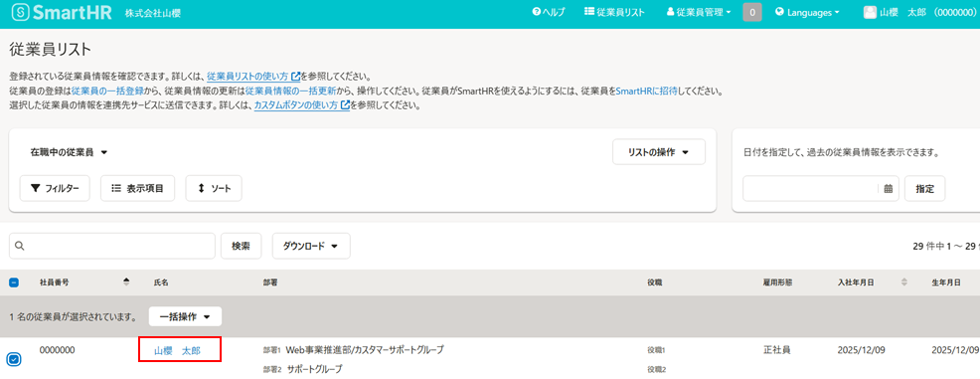Open employee 山櫻 太郎 name link
980x379 pixels.
(x=178, y=351)
